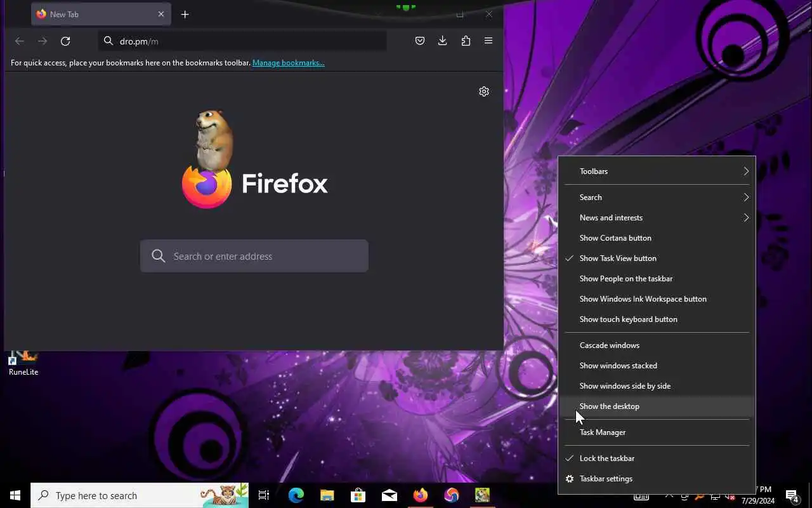Expand the Toolbars submenu

[657, 171]
